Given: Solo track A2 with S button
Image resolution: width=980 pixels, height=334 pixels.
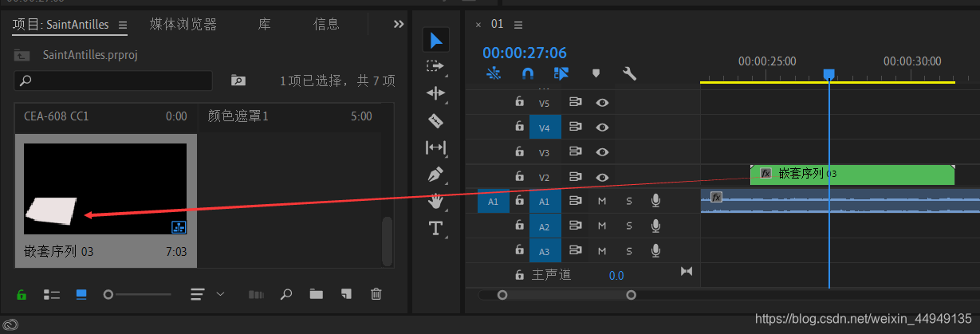Looking at the screenshot, I should (629, 226).
